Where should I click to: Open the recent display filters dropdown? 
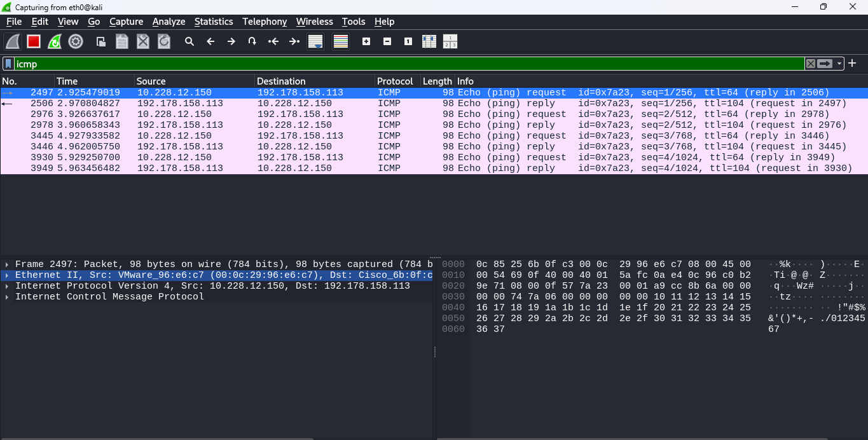[839, 64]
